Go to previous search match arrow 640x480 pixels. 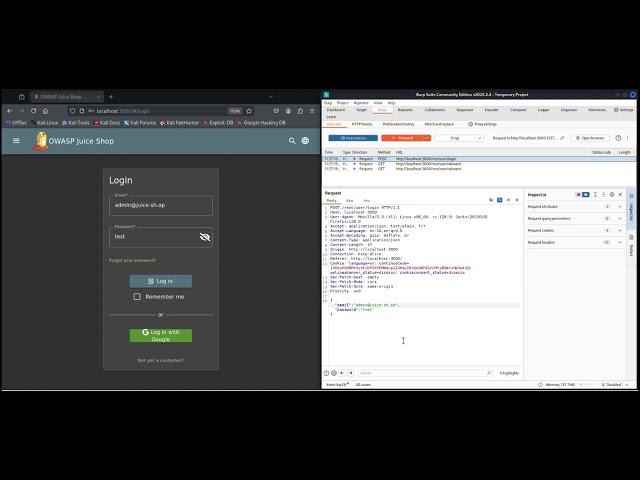point(342,373)
